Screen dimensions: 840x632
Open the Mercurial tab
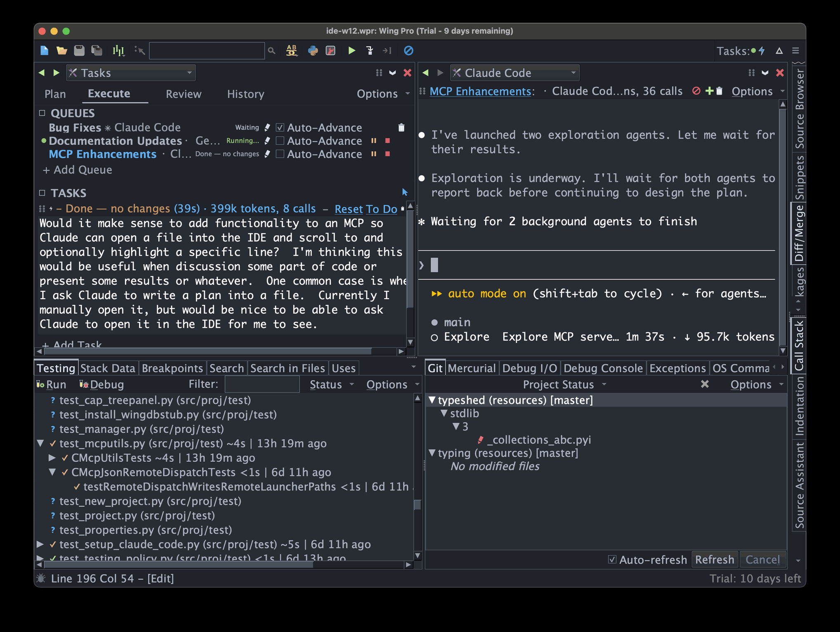[x=472, y=368]
